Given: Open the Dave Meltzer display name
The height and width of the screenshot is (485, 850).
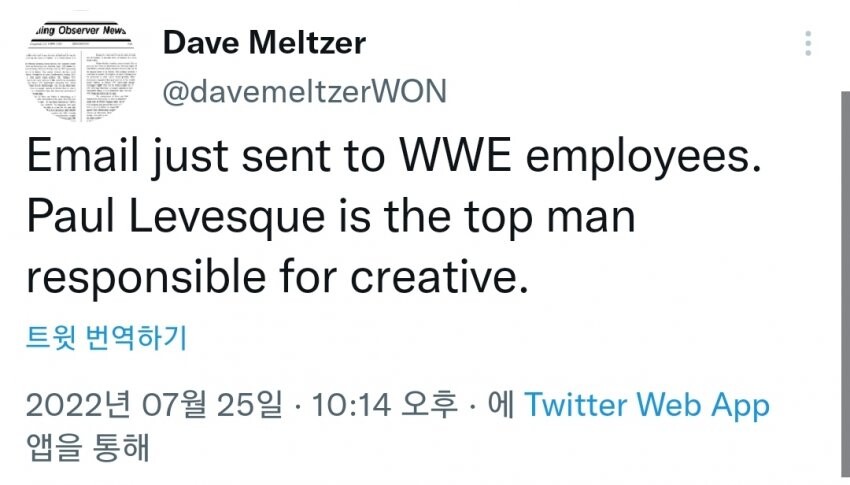Looking at the screenshot, I should [x=264, y=43].
